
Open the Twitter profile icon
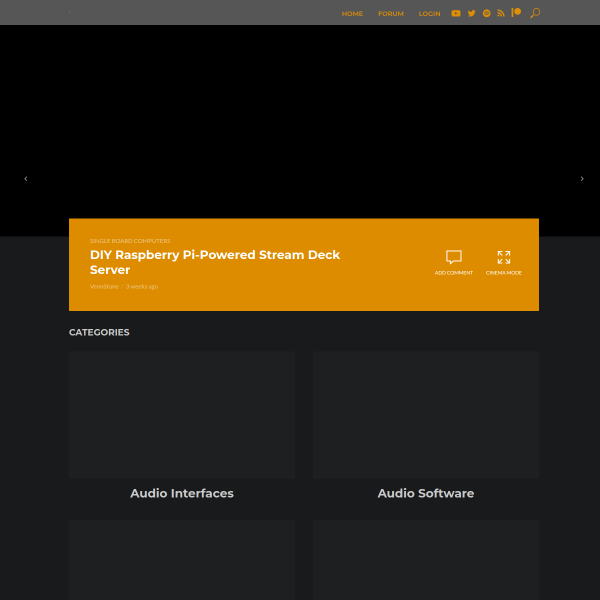[471, 13]
